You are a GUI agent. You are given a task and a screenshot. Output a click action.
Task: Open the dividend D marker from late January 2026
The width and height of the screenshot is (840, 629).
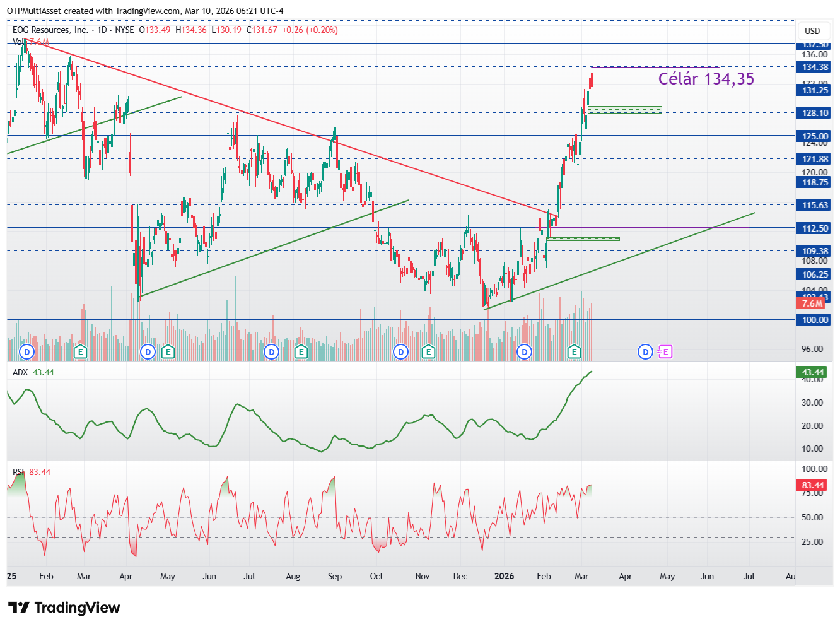[525, 352]
